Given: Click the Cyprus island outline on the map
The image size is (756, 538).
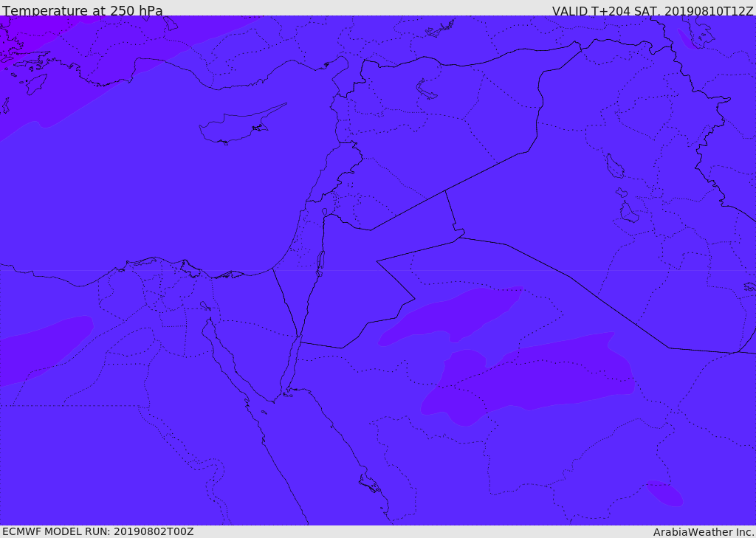Looking at the screenshot, I should (x=242, y=124).
